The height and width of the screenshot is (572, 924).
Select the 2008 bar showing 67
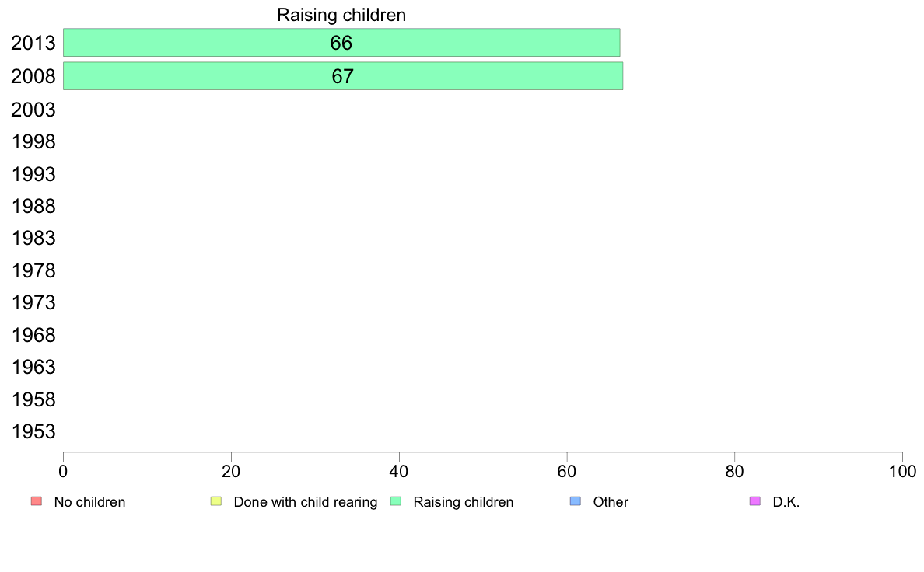click(x=343, y=76)
